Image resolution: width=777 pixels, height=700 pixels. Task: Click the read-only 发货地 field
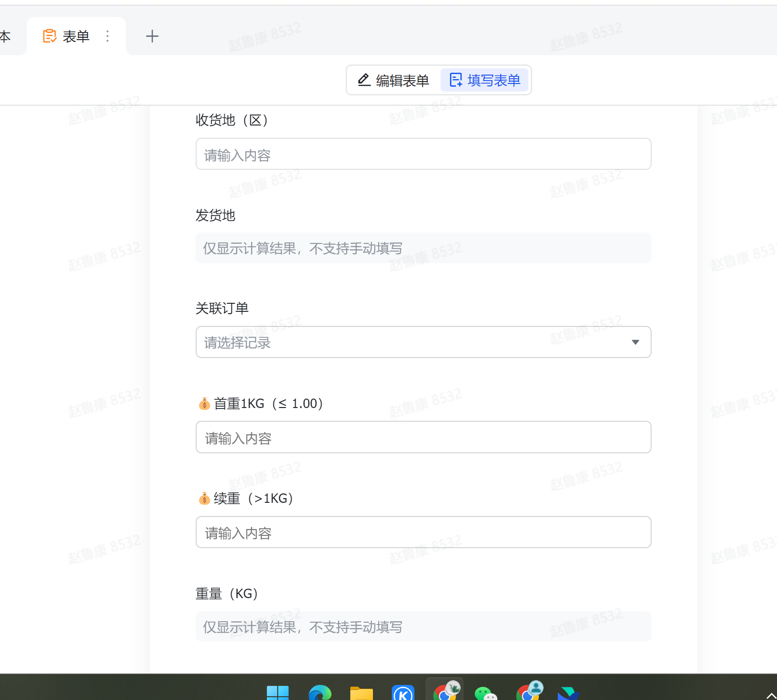click(x=423, y=248)
